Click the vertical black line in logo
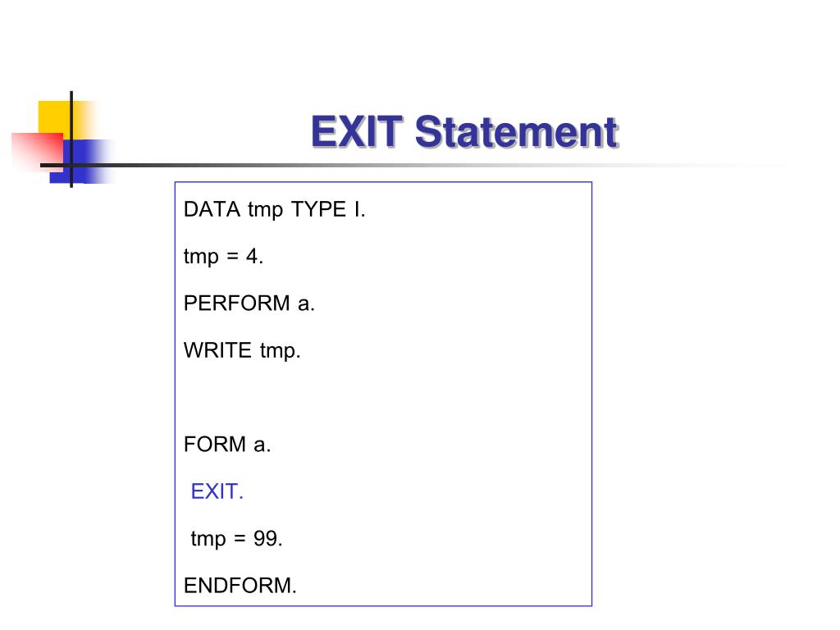Viewport: 840px width, 630px height. point(71,139)
